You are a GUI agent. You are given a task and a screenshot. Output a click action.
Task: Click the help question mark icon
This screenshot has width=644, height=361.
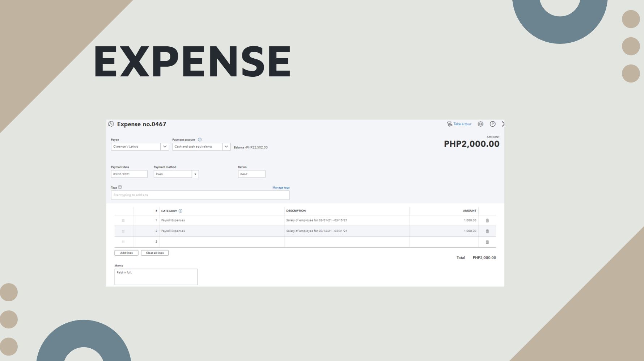tap(492, 124)
